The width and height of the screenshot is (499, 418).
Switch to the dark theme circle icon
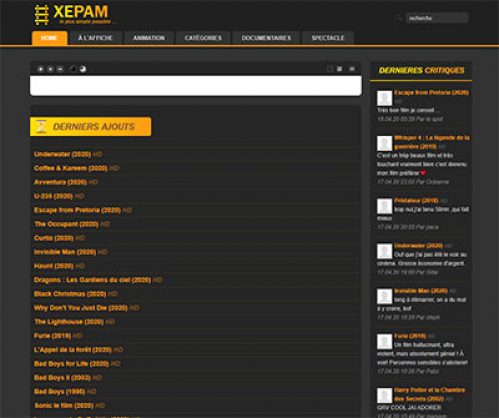click(73, 69)
